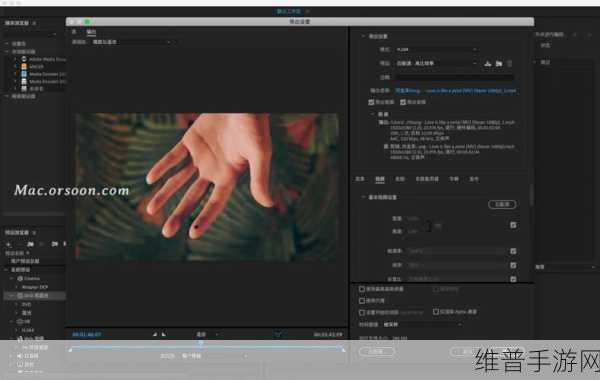
Task: Click the new preset group folder icon
Action: (x=30, y=244)
